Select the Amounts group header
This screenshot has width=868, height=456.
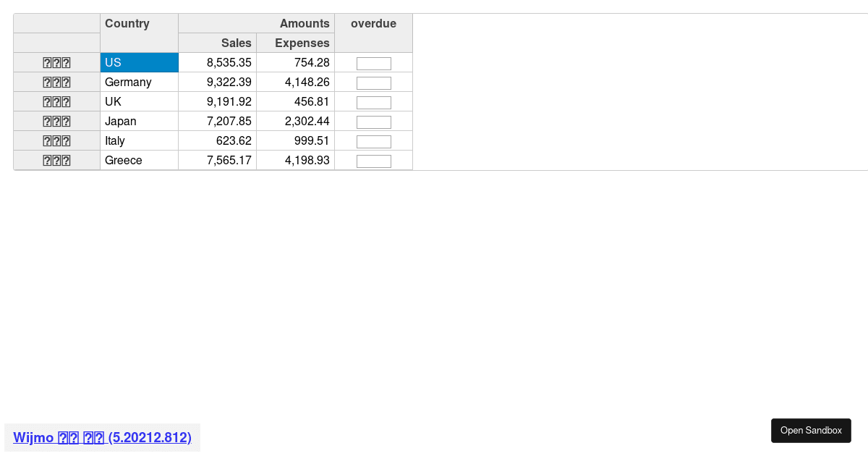(x=256, y=24)
